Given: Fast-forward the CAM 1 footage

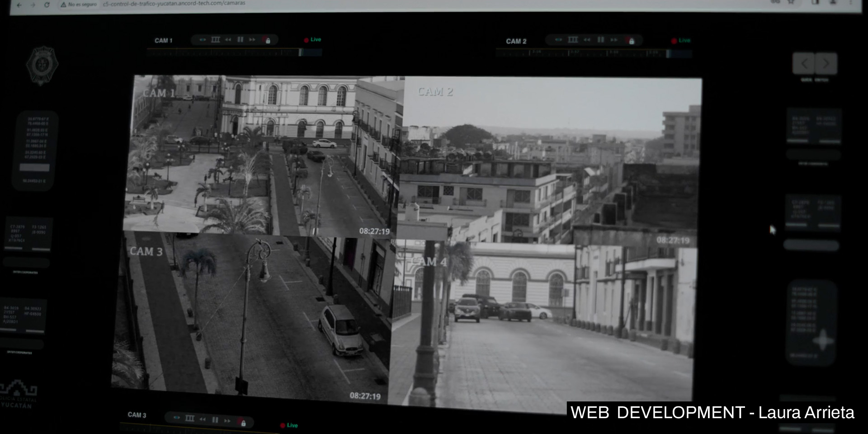Looking at the screenshot, I should [252, 40].
